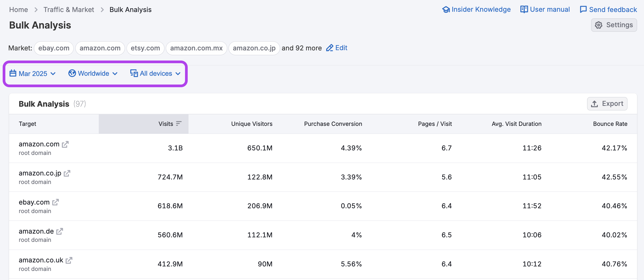Click amazon.co.uk external link icon
Screen dimensions: 644x280
[x=69, y=261]
